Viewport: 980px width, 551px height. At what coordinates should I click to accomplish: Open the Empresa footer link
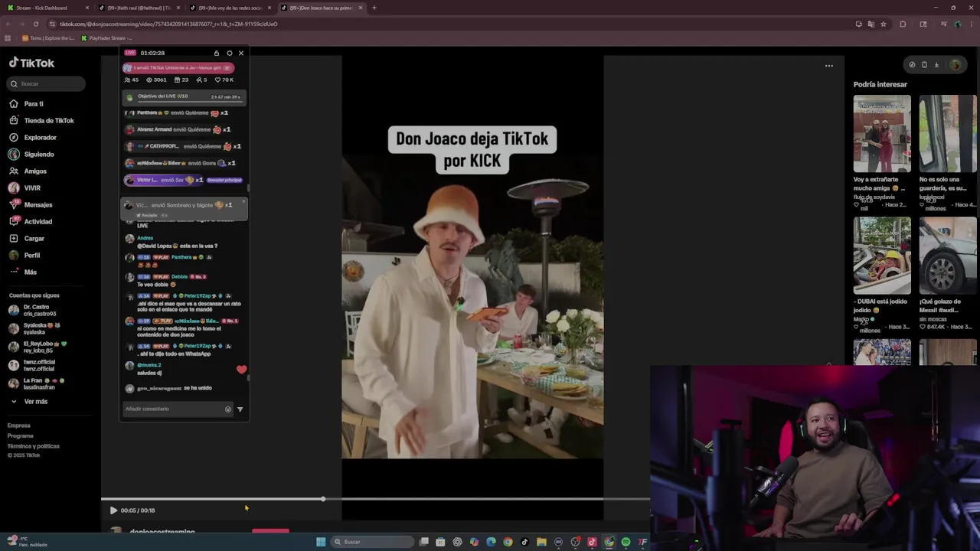point(19,425)
